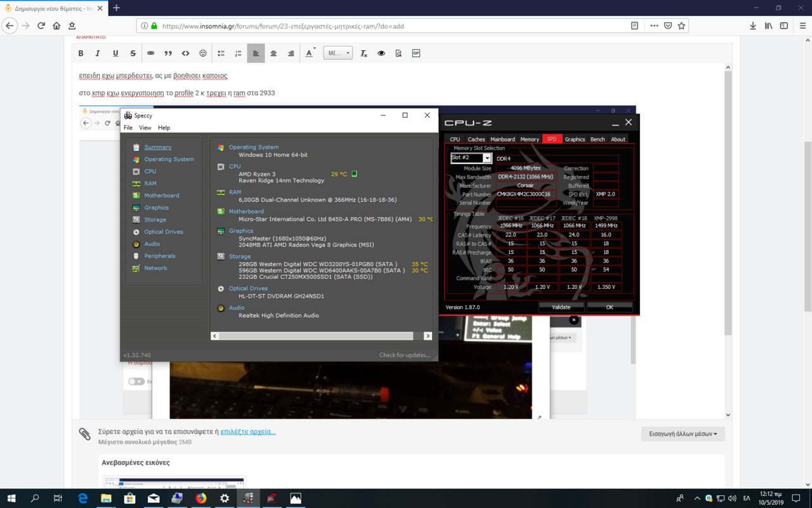Open Speccy File menu

(128, 128)
